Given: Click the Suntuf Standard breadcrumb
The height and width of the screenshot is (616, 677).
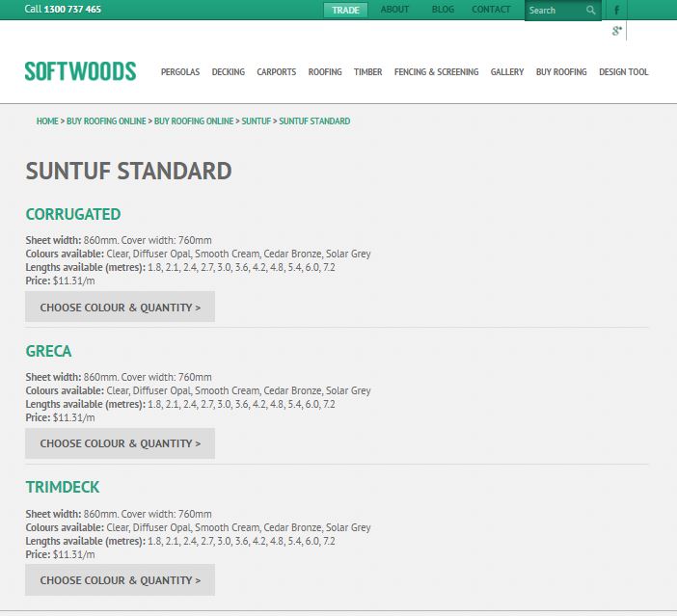Looking at the screenshot, I should [x=314, y=121].
